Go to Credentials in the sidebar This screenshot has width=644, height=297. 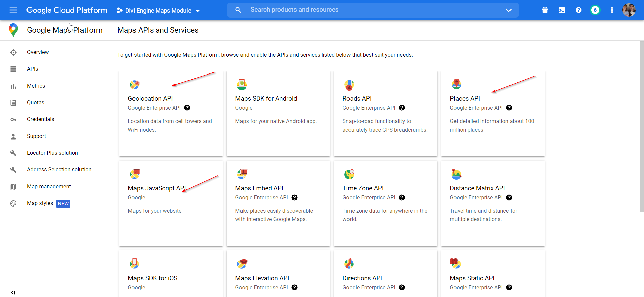tap(40, 119)
